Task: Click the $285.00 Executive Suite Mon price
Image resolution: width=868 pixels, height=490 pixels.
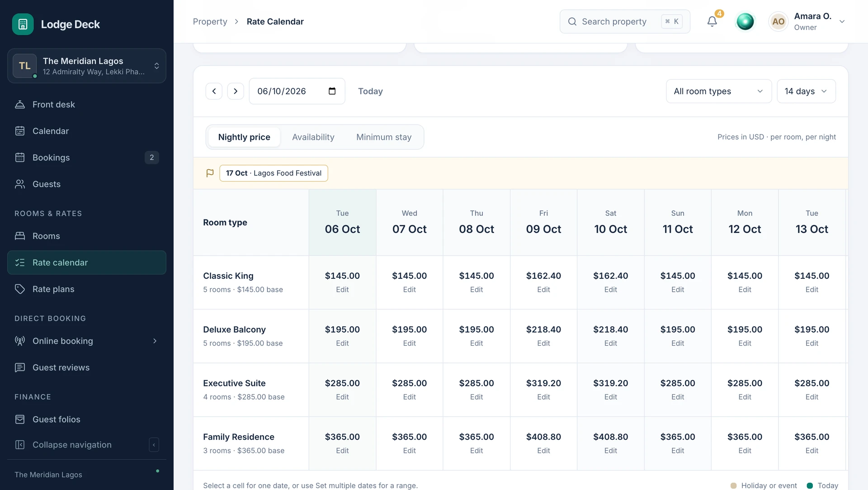Action: click(x=745, y=383)
